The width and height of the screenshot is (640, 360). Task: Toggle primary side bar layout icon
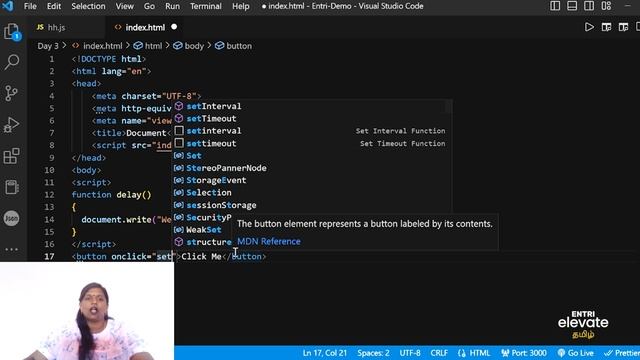tap(555, 6)
